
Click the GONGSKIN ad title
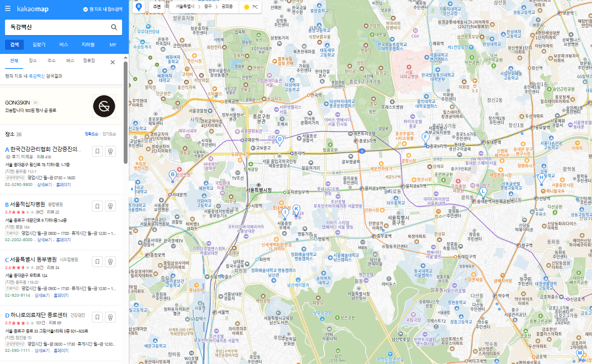tap(18, 103)
